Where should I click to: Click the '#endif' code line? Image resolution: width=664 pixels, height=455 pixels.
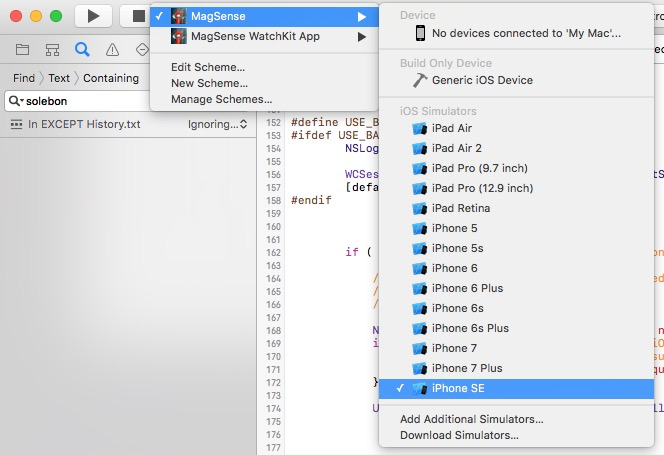point(311,200)
